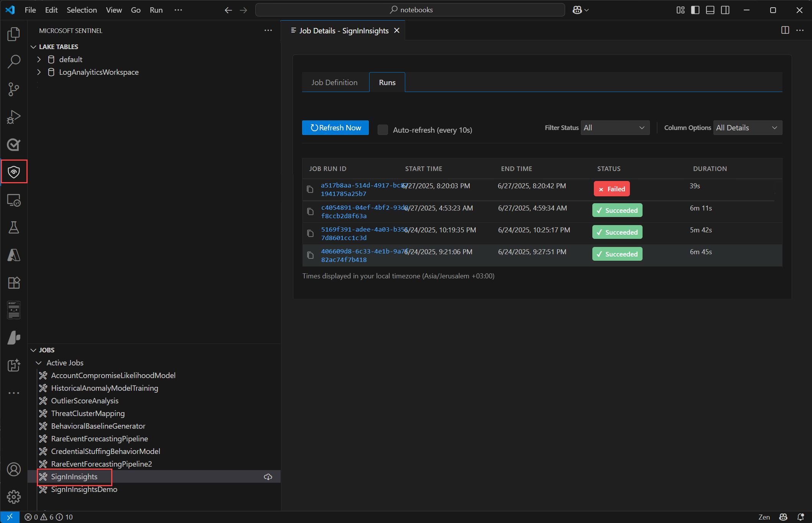Screen dimensions: 812x523
Task: Select the AccountCompromiseLikelihoodModel job
Action: [x=113, y=375]
